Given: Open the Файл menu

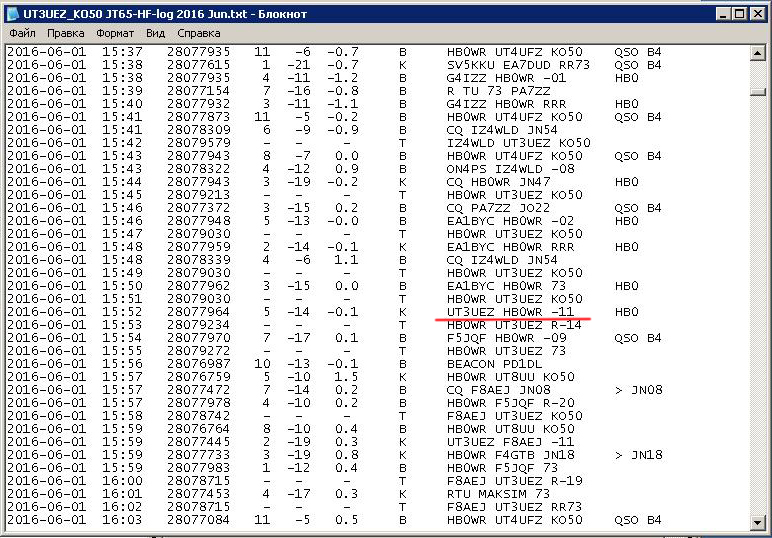Looking at the screenshot, I should pyautogui.click(x=22, y=33).
